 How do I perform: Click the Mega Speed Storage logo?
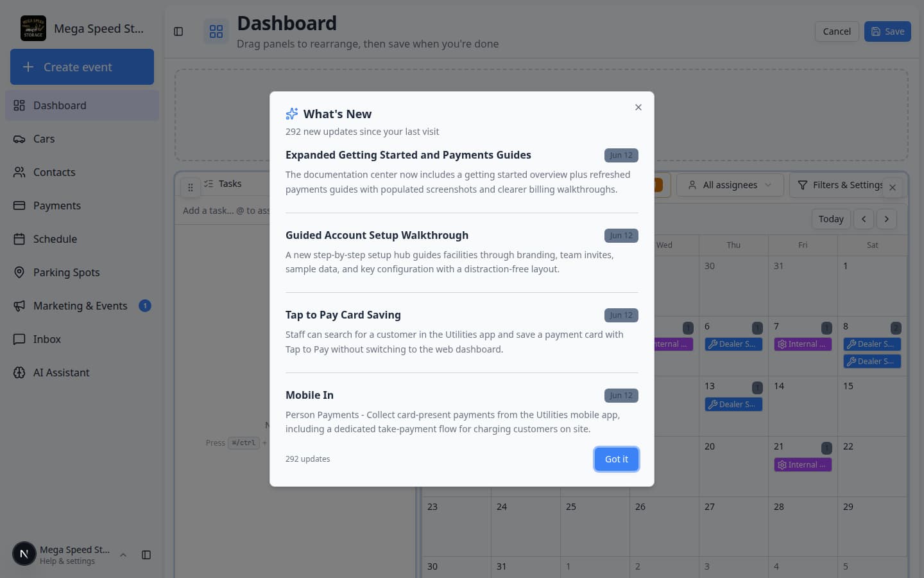point(33,28)
